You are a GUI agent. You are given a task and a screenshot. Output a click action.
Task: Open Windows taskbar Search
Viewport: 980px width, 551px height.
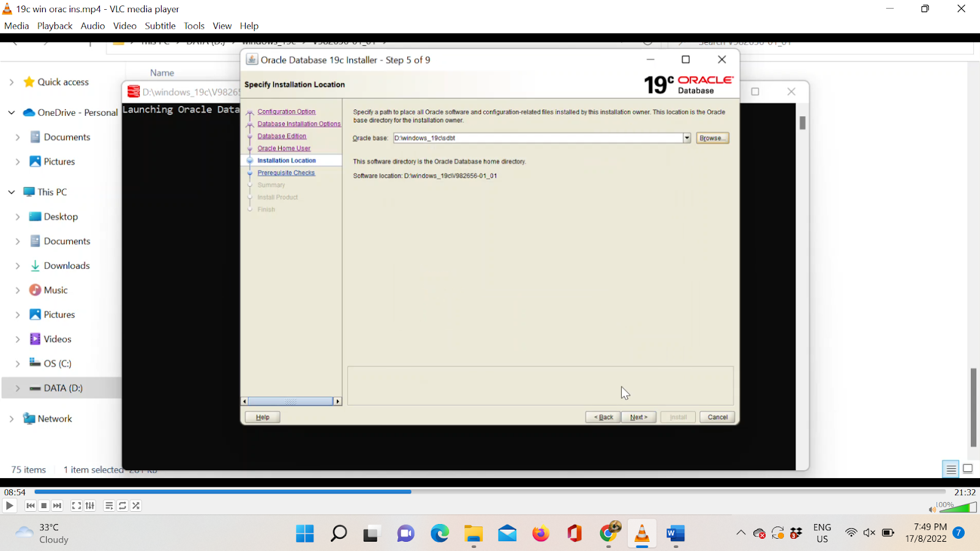[339, 533]
